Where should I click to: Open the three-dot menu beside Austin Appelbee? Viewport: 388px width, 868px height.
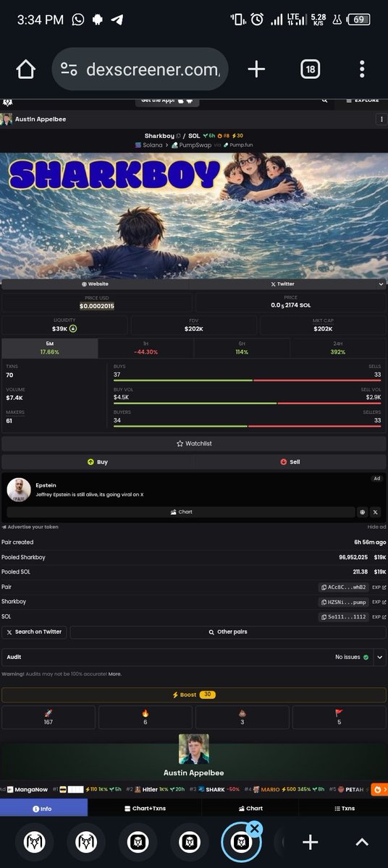point(381,119)
